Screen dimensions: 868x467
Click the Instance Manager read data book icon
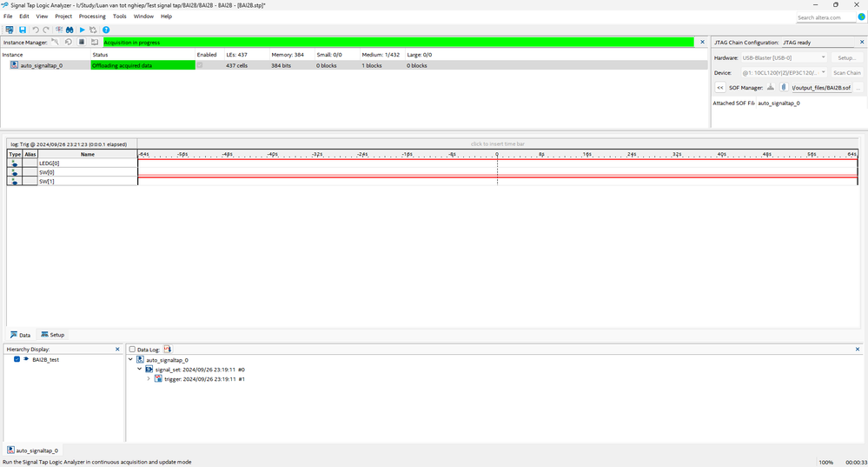pyautogui.click(x=95, y=42)
